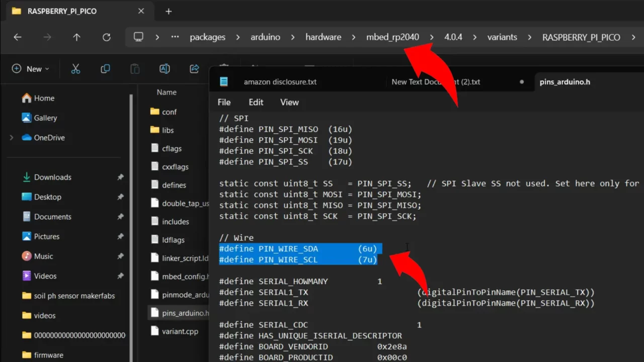Viewport: 644px width, 362px height.
Task: Click the This PC monitor icon
Action: pos(138,37)
